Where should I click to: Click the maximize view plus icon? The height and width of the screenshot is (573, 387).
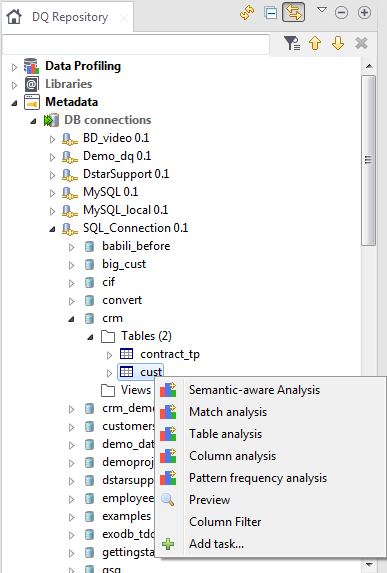364,13
